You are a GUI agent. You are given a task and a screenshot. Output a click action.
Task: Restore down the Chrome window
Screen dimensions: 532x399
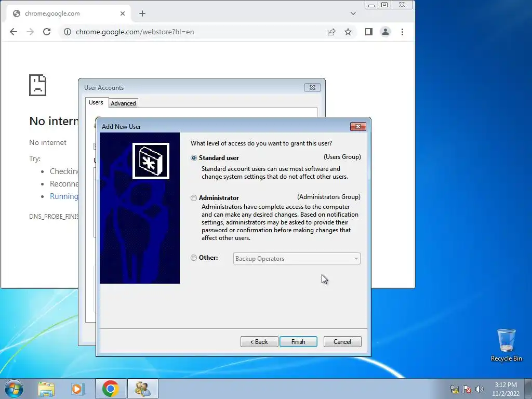coord(384,5)
